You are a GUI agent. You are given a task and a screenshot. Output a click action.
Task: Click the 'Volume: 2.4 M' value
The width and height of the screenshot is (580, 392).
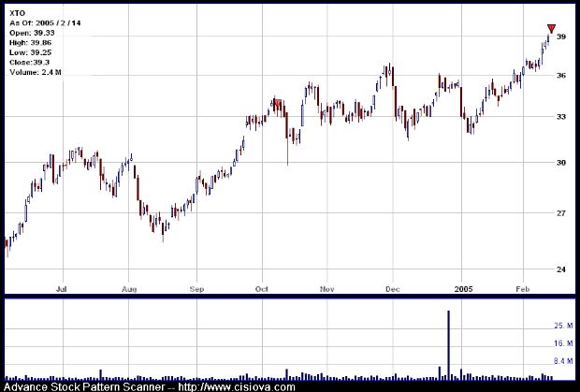tap(36, 72)
